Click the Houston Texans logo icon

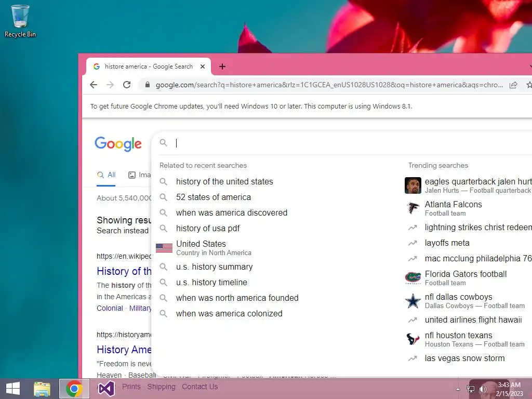click(x=413, y=339)
